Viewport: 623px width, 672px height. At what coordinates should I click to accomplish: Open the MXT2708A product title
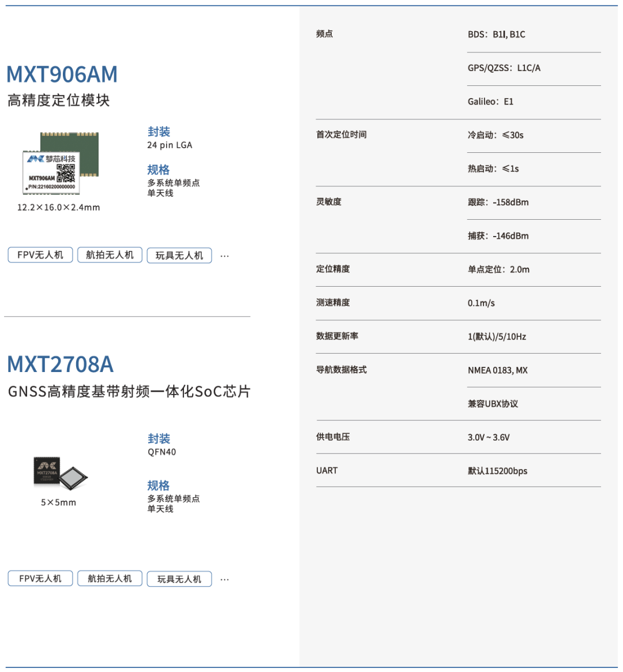pyautogui.click(x=61, y=365)
